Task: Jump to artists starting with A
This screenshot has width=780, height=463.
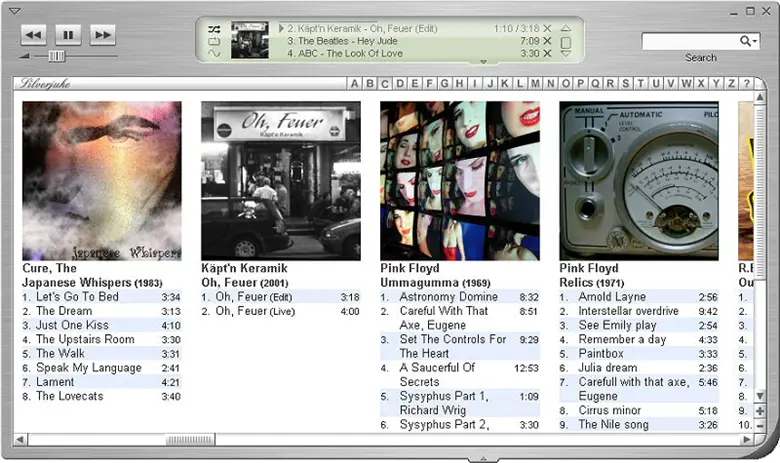Action: tap(354, 83)
